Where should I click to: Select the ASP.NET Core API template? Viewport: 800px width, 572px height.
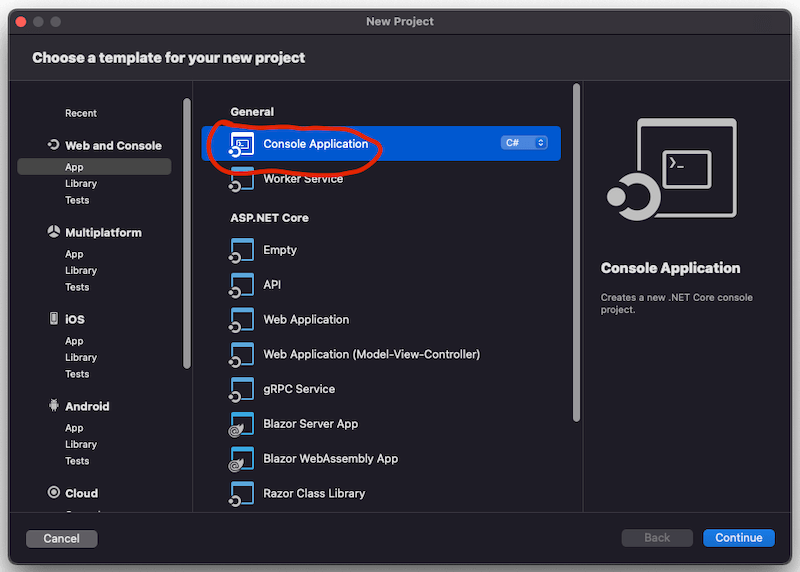pyautogui.click(x=272, y=285)
